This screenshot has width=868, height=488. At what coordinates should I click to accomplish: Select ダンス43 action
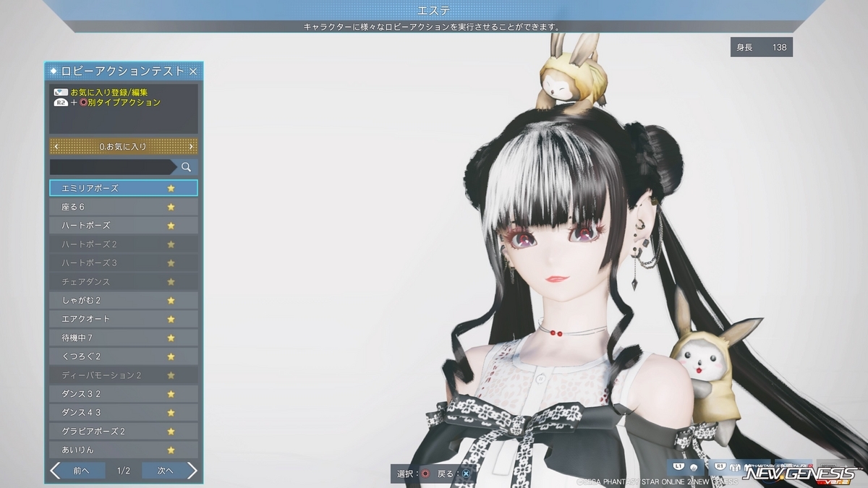(124, 413)
